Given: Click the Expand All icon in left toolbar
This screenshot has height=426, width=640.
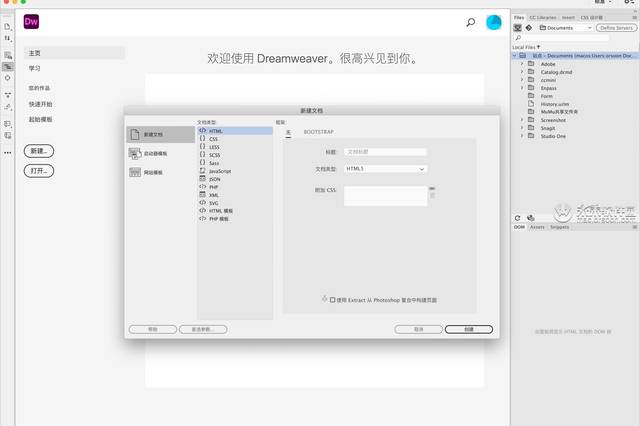Looking at the screenshot, I should tap(8, 95).
